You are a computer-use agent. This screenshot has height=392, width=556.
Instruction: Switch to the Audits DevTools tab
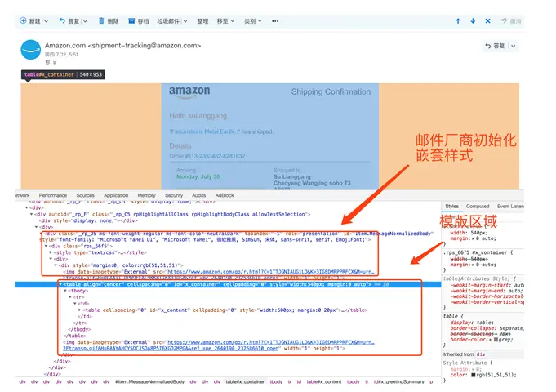point(199,195)
